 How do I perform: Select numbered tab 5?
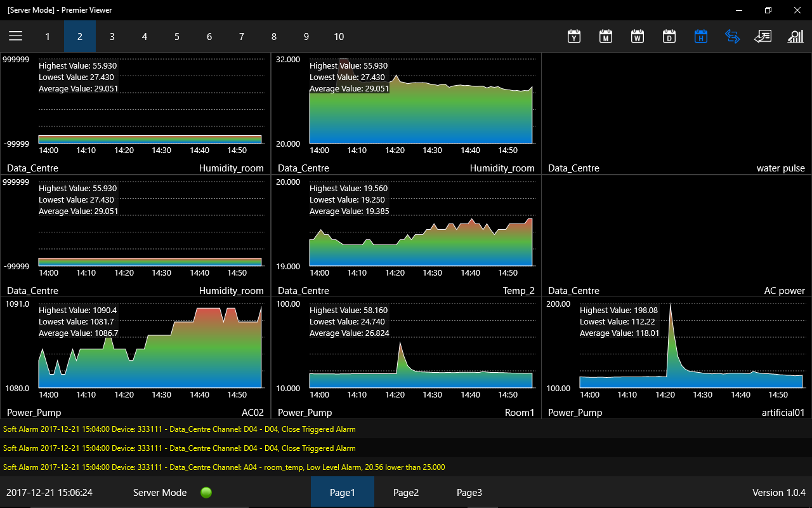point(177,37)
